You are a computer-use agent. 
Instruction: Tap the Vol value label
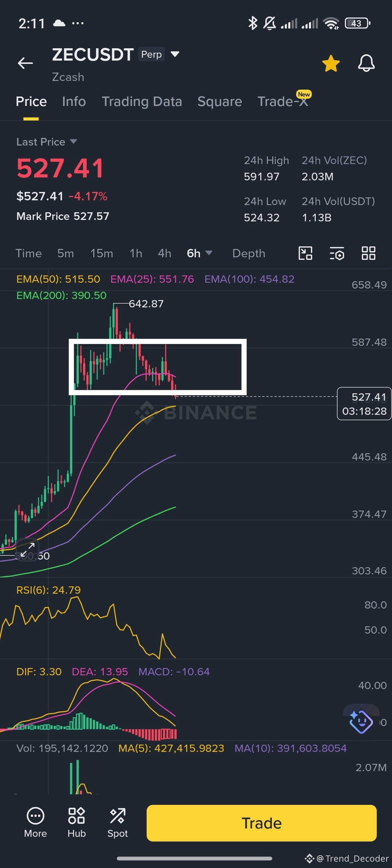(62, 748)
